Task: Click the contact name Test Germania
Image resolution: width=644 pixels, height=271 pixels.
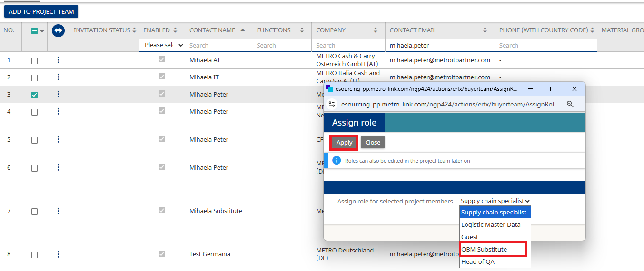Action: pos(210,254)
